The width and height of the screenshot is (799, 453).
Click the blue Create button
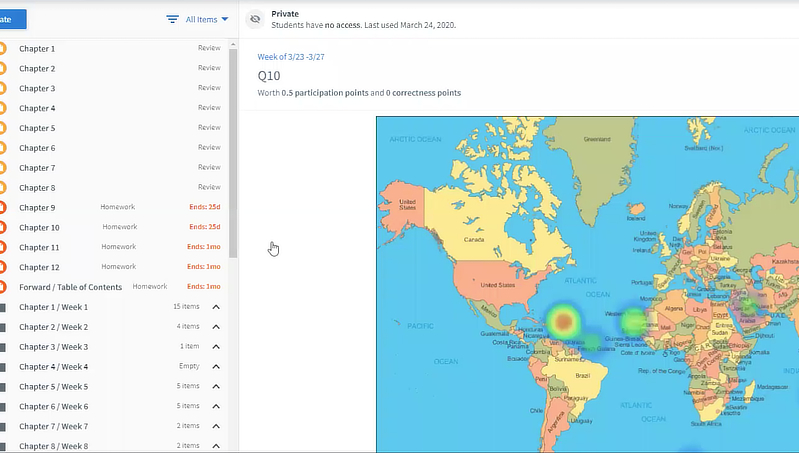[x=10, y=19]
